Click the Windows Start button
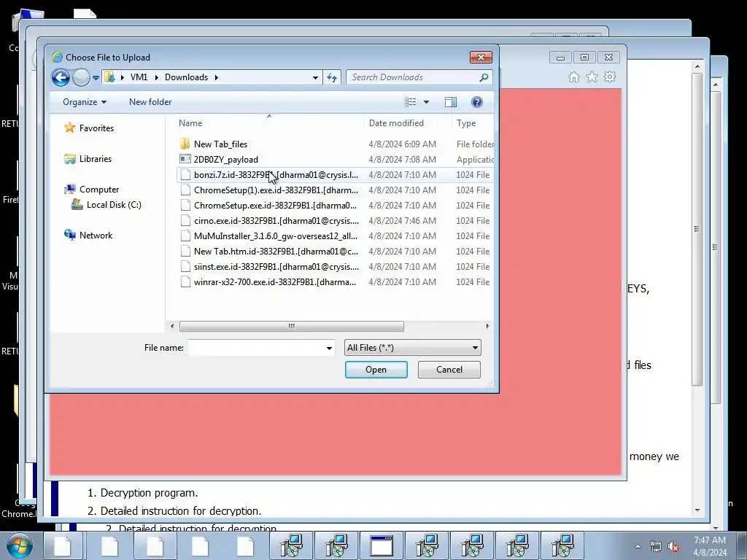This screenshot has width=747, height=560. (x=19, y=545)
